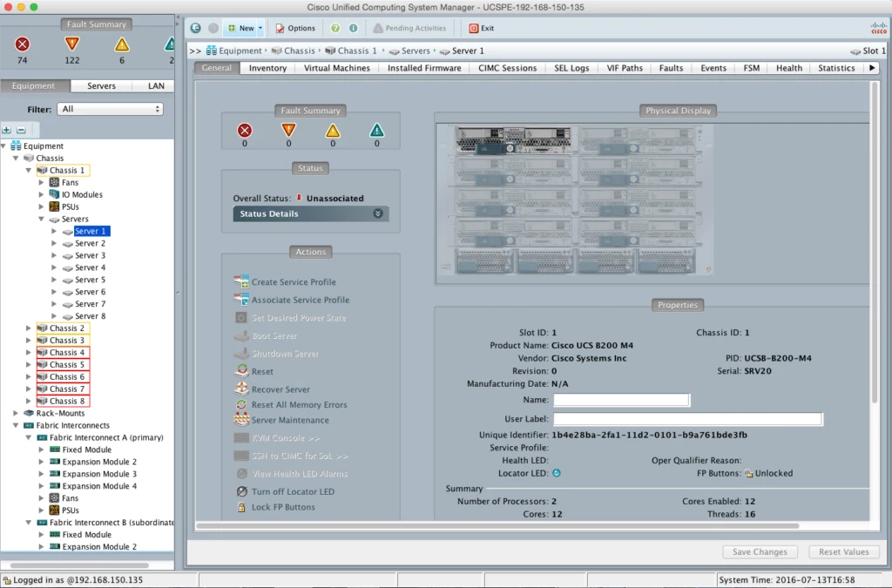The height and width of the screenshot is (588, 892).
Task: Click the Lock FP Buttons padlock icon
Action: click(x=241, y=507)
